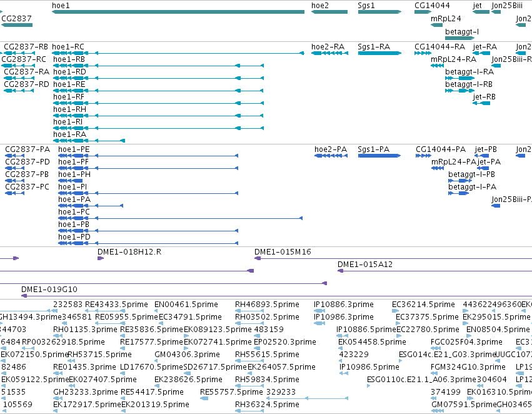Open protein hoe1-PC label

click(x=74, y=213)
